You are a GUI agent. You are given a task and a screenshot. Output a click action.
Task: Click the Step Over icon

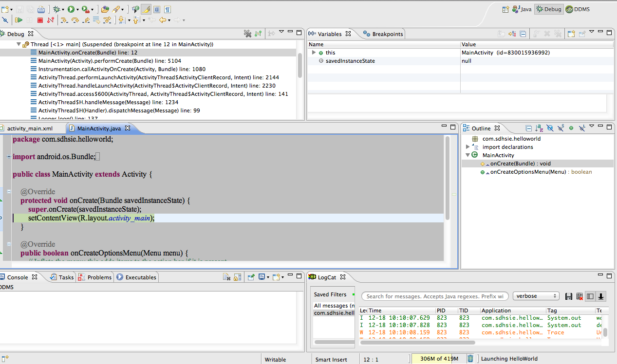tap(75, 20)
